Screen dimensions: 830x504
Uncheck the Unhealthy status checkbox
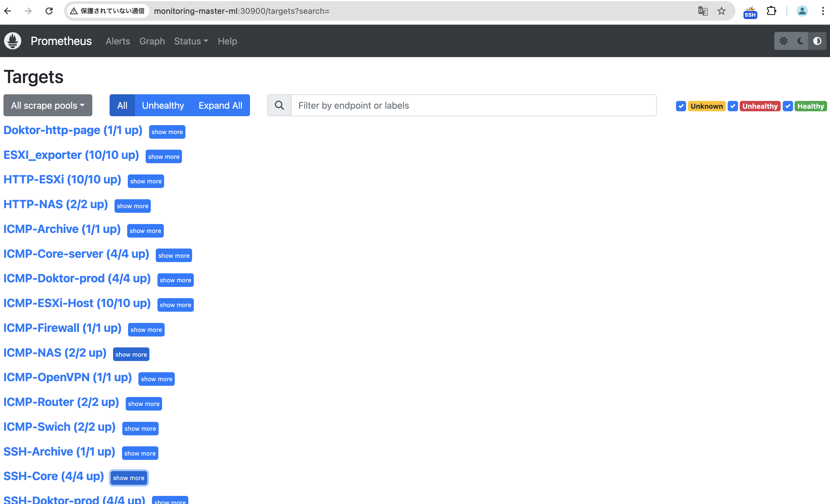click(733, 106)
